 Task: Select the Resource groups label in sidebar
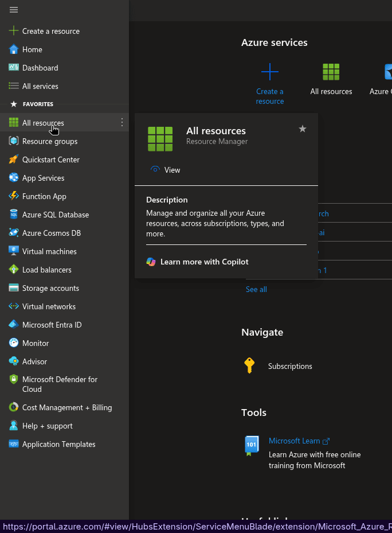[x=50, y=141]
